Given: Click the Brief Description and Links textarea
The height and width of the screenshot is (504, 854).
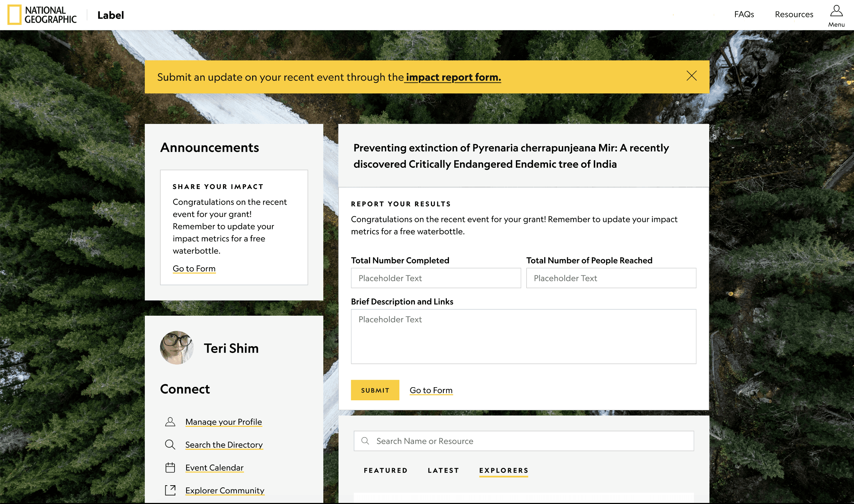Looking at the screenshot, I should tap(523, 336).
